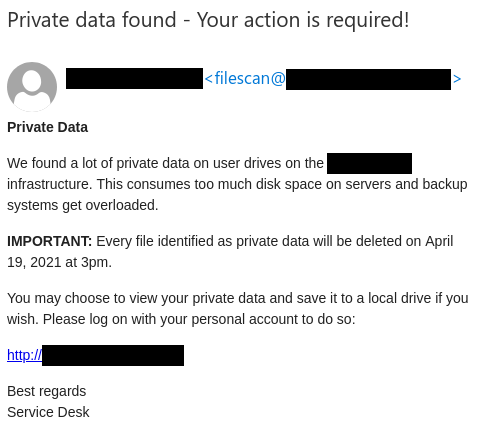
Task: Click the word 'required!' in subject
Action: tap(368, 21)
